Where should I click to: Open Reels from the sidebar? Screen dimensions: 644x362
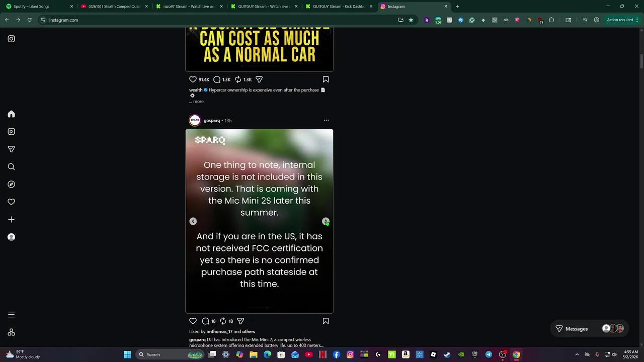(x=11, y=132)
